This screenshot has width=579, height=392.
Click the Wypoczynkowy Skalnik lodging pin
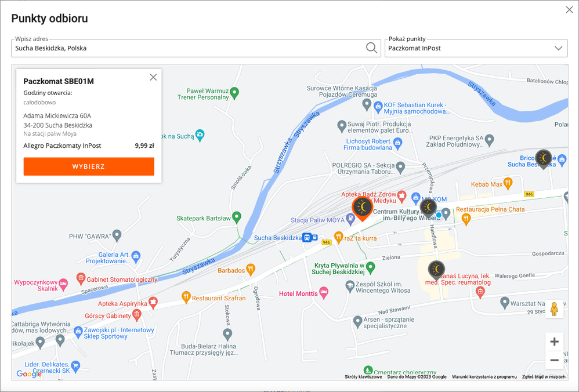[x=63, y=284]
